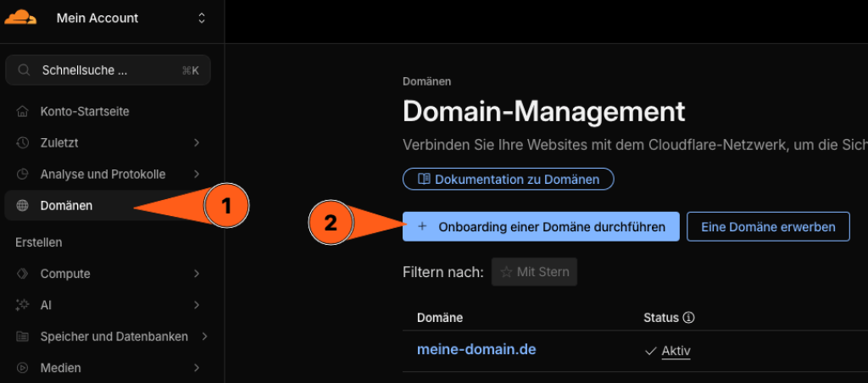Click the Cloudflare logo icon
Screen dimensions: 868x383
[x=20, y=18]
